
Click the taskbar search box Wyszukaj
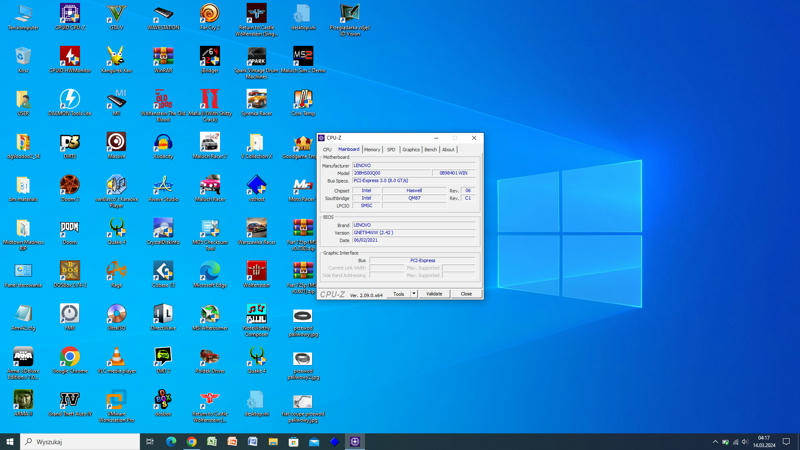click(x=80, y=441)
